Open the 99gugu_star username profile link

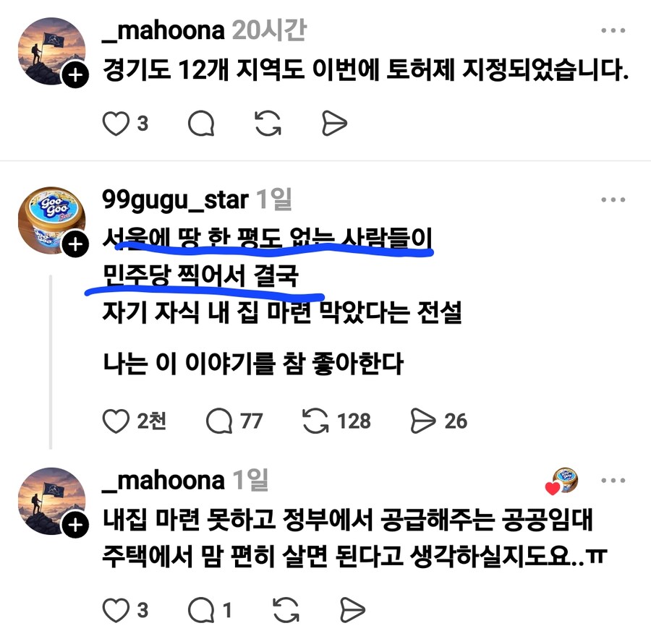(175, 200)
